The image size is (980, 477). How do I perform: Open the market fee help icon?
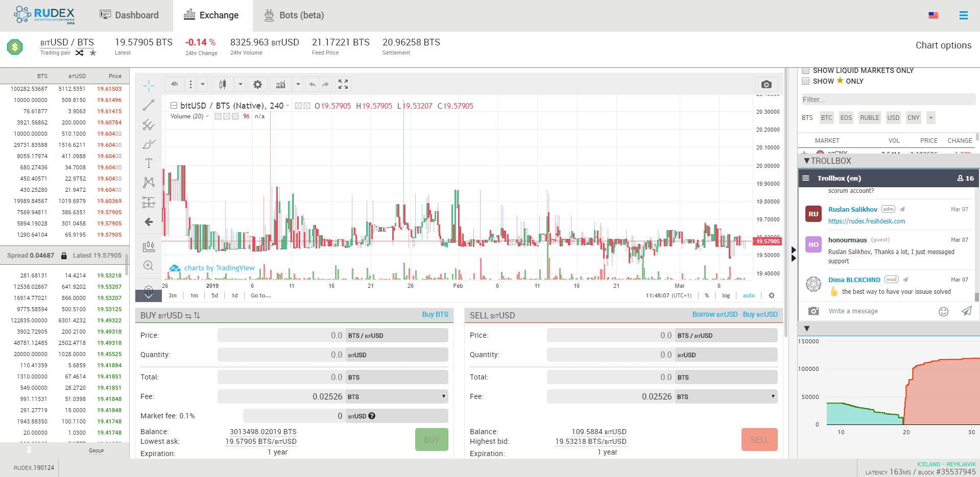tap(372, 416)
